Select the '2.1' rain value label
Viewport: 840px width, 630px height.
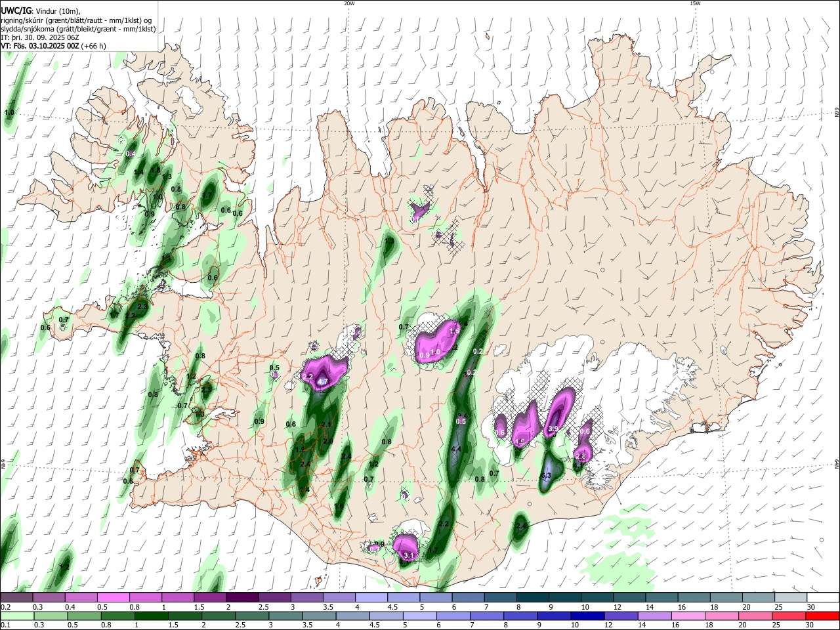point(327,425)
